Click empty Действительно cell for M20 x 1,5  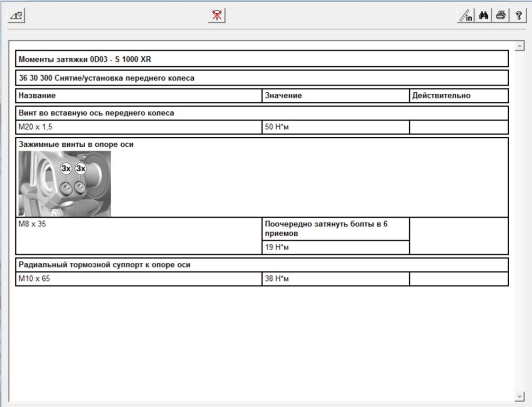[x=458, y=127]
